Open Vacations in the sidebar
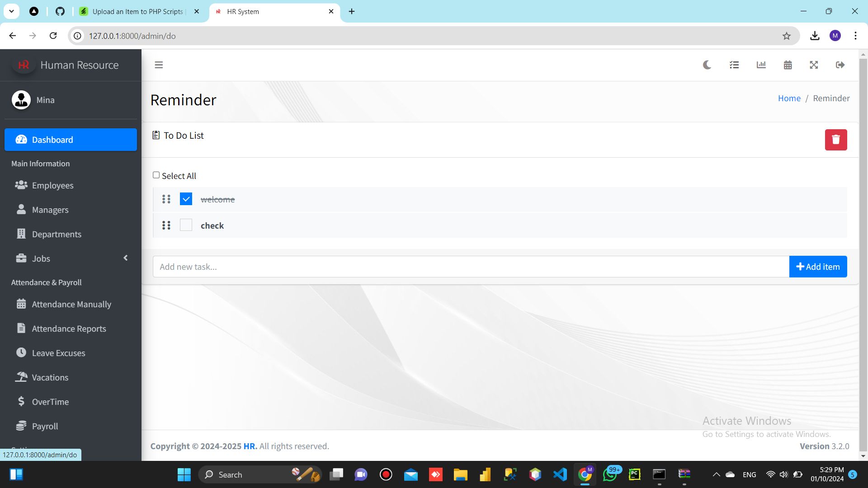The width and height of the screenshot is (868, 488). (71, 377)
